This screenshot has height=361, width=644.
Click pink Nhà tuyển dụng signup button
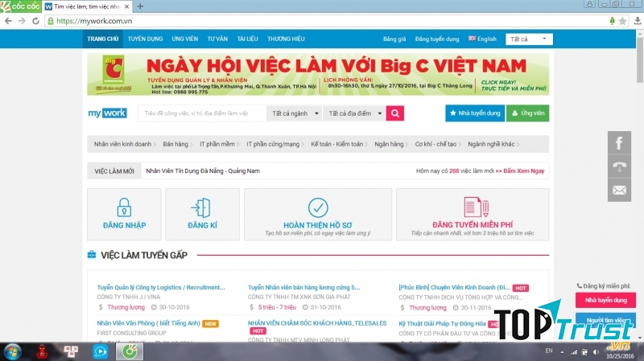pos(605,300)
